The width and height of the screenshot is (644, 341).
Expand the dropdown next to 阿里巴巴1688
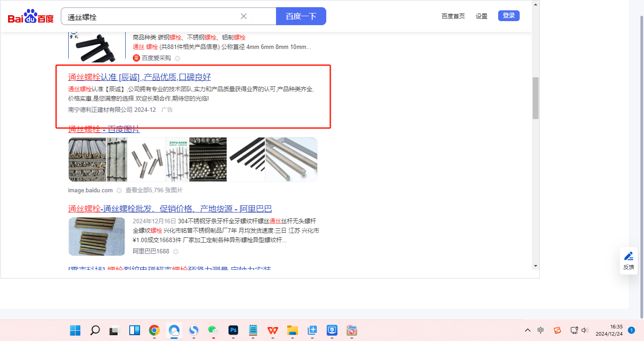tap(175, 252)
